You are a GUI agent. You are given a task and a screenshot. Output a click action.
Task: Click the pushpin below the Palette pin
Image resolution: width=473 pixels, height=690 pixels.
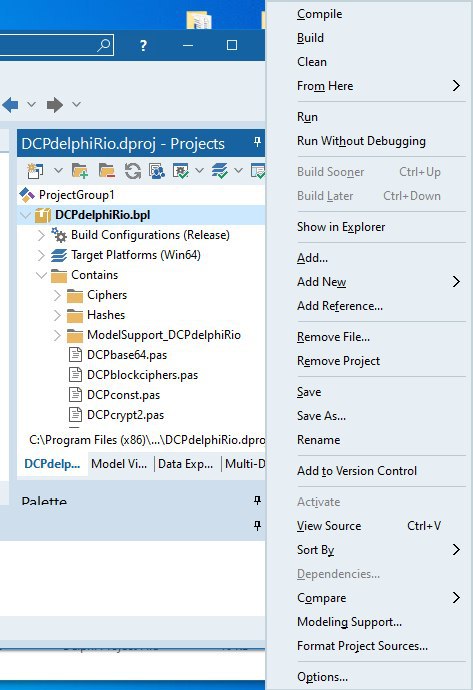coord(257,526)
